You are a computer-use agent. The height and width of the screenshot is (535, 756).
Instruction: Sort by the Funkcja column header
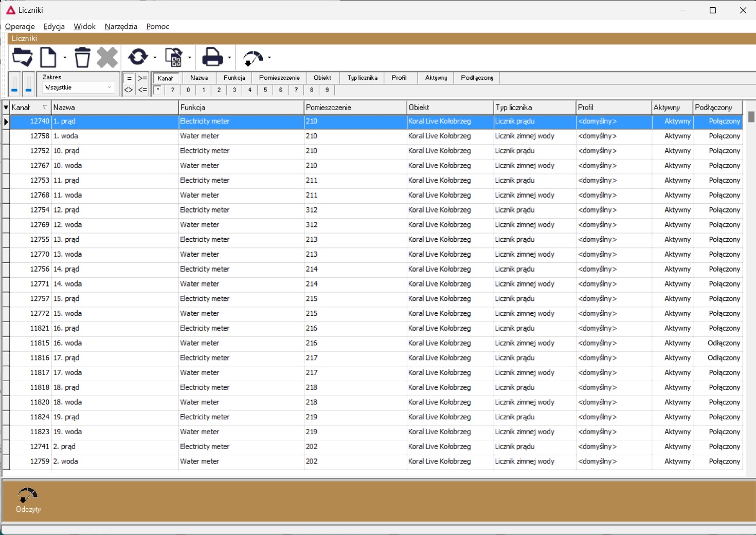point(241,108)
